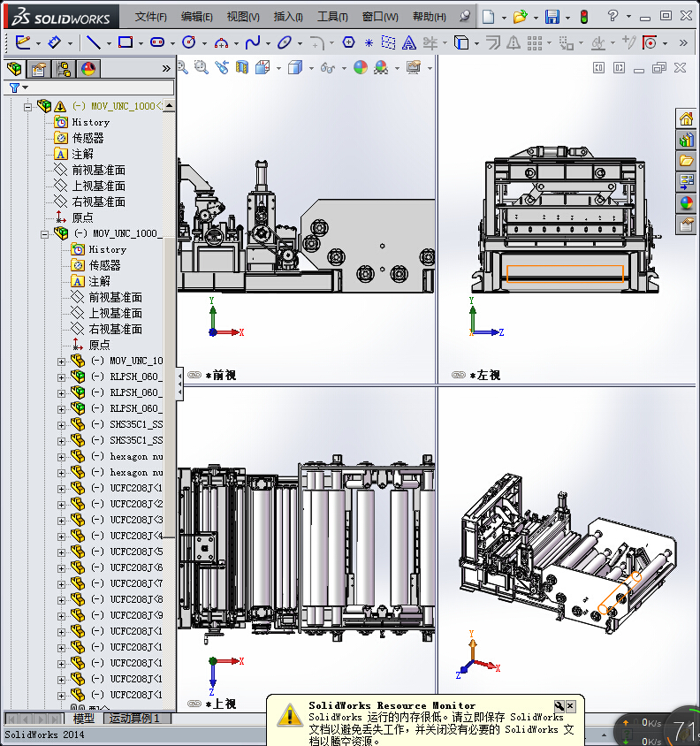700x746 pixels.
Task: Dismiss the Resource Monitor notification
Action: point(570,706)
